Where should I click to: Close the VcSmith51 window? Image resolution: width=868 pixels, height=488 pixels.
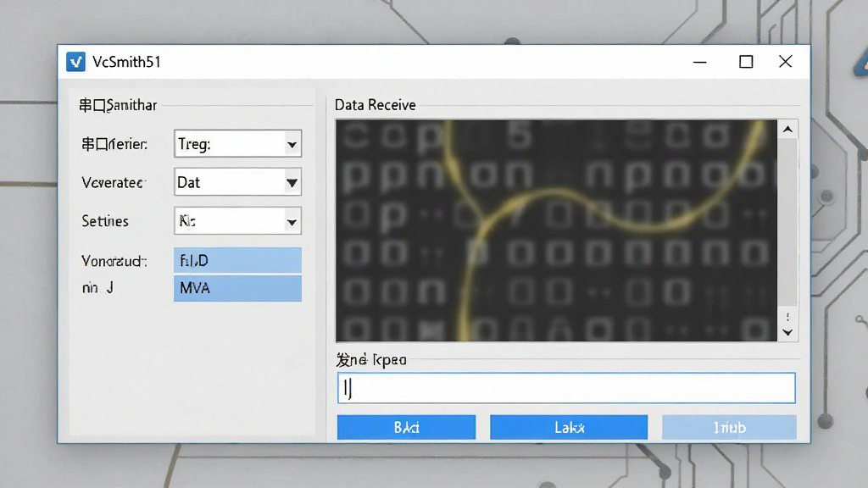pos(786,62)
